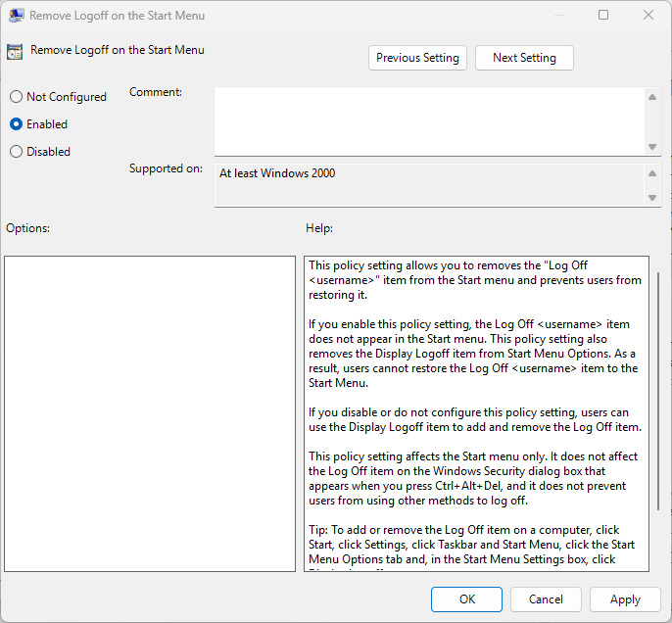Maximize the Remove Logoff dialog window
The height and width of the screenshot is (623, 672).
603,16
